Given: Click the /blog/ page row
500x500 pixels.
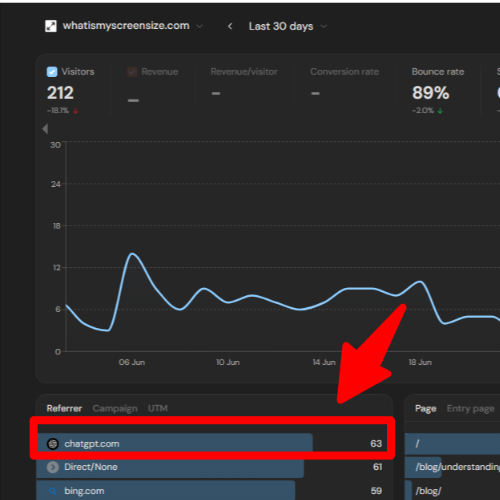Looking at the screenshot, I should pyautogui.click(x=452, y=491).
